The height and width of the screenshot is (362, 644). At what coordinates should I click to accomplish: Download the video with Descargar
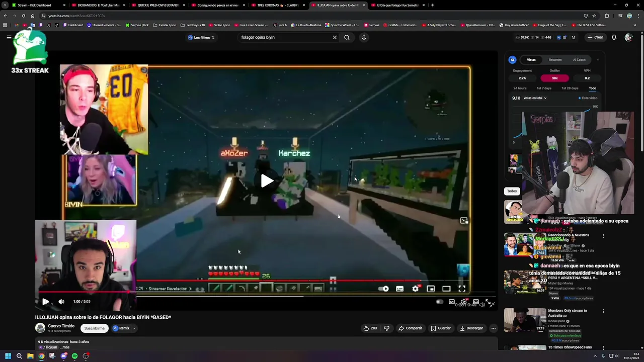coord(471,328)
